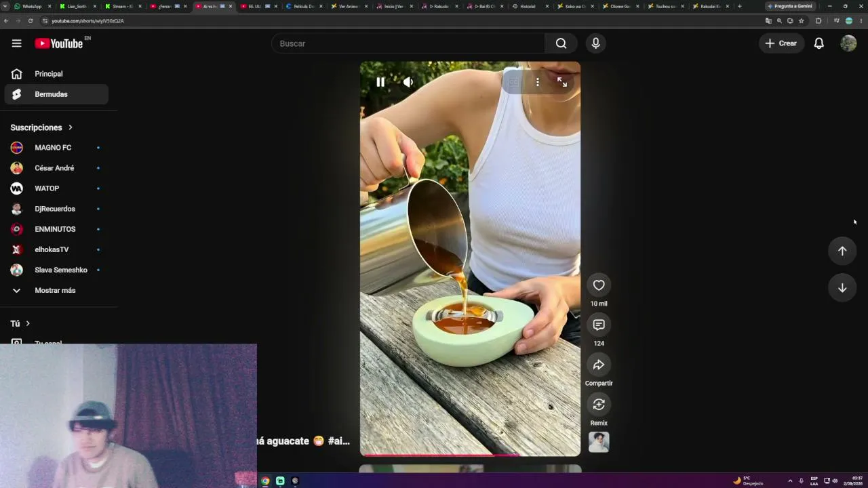Open the WATOP channel

point(56,188)
